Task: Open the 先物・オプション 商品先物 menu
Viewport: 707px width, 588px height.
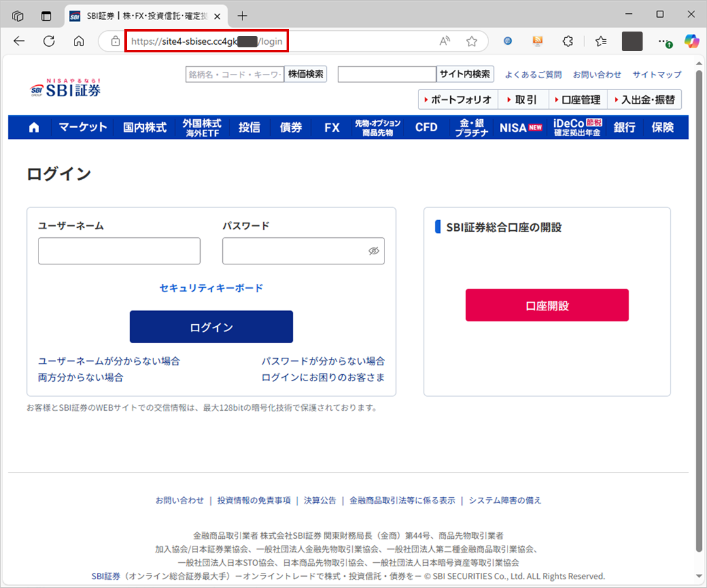Action: click(378, 127)
